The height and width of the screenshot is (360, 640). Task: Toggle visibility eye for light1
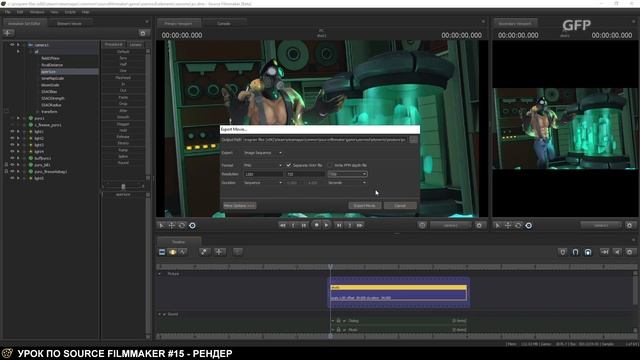tap(12, 131)
